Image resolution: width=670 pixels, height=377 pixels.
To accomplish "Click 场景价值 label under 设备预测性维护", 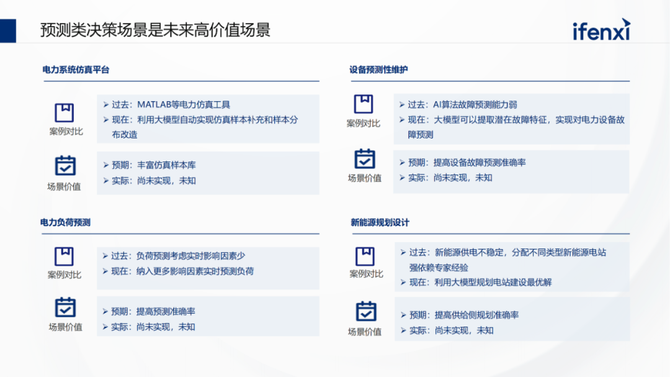I will pyautogui.click(x=364, y=178).
